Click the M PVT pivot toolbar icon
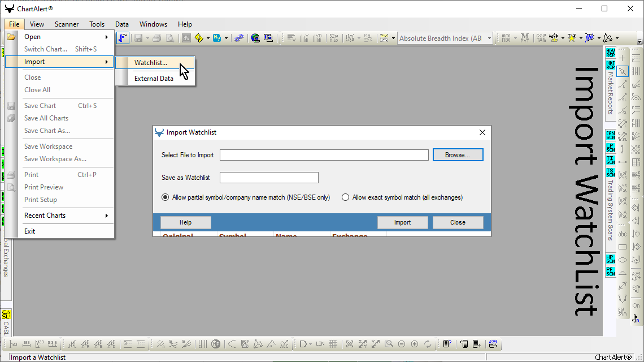 point(524,38)
